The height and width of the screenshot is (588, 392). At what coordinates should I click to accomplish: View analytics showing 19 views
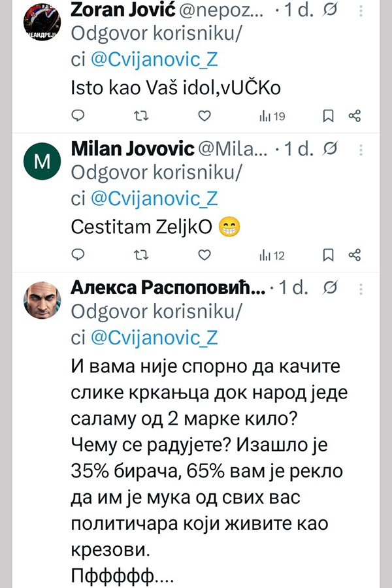(x=272, y=116)
